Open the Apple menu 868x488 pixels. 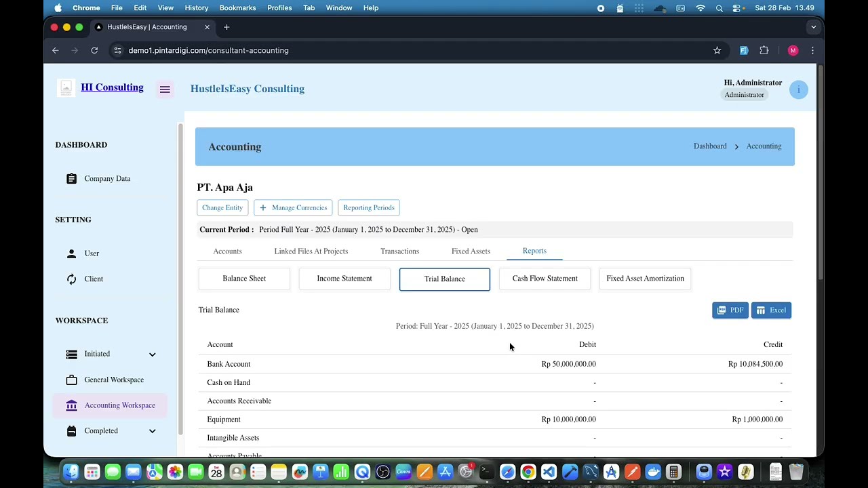point(58,8)
